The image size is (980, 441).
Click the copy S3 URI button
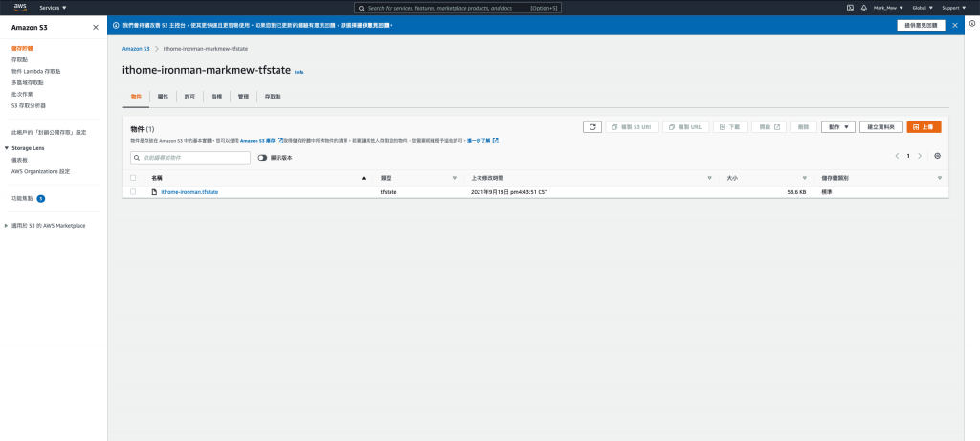(632, 127)
